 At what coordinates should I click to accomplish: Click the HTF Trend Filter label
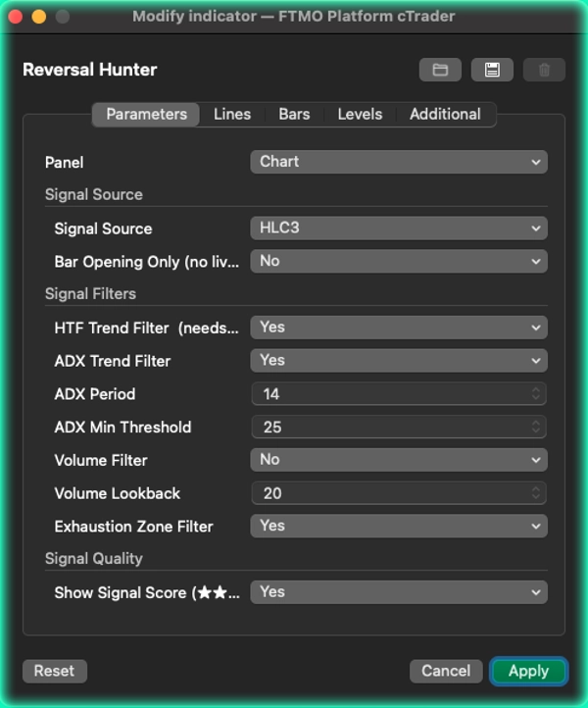point(147,328)
